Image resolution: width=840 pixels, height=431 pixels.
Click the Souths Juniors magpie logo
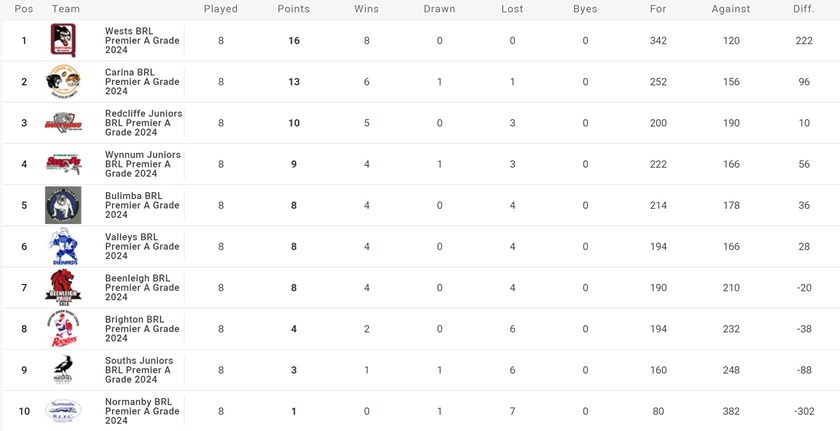[63, 369]
